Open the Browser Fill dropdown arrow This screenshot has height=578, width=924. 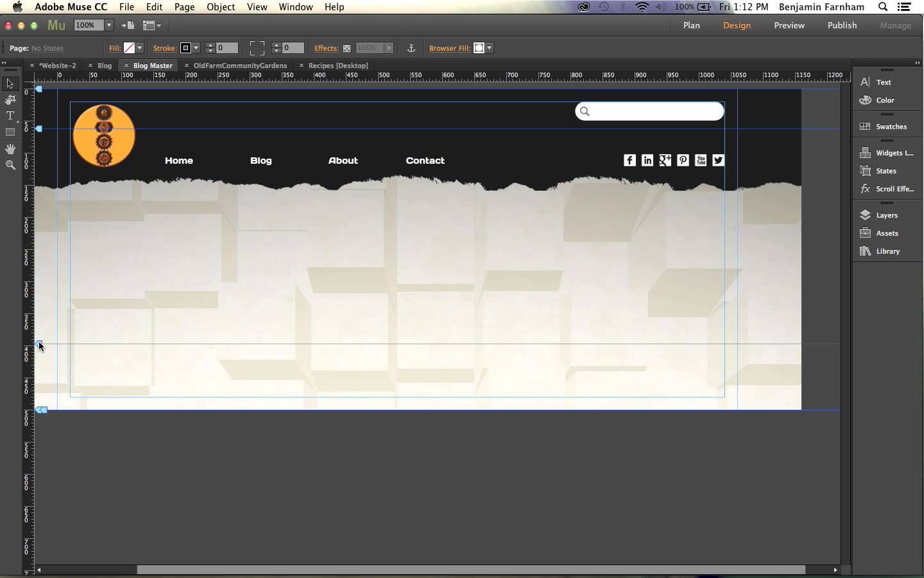490,48
